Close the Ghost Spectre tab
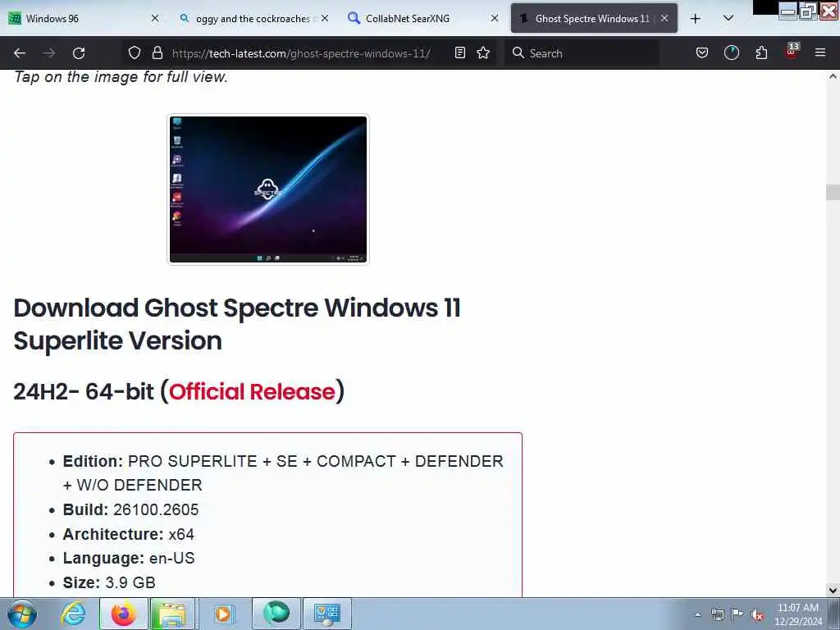840x630 pixels. pos(664,18)
